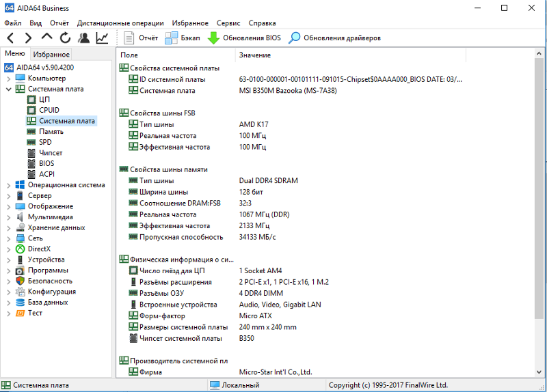The image size is (547, 392).
Task: Open the Справка menu
Action: 262,23
